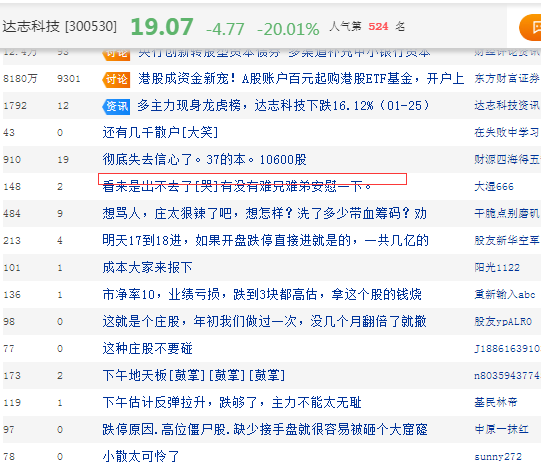Open the 港股成资金新宠 post about 港股ETF基金
Screen dimensions: 541x465
click(x=301, y=79)
